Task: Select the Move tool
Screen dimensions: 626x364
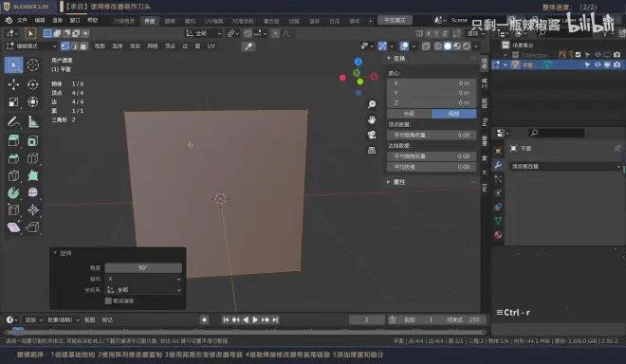Action: click(13, 84)
